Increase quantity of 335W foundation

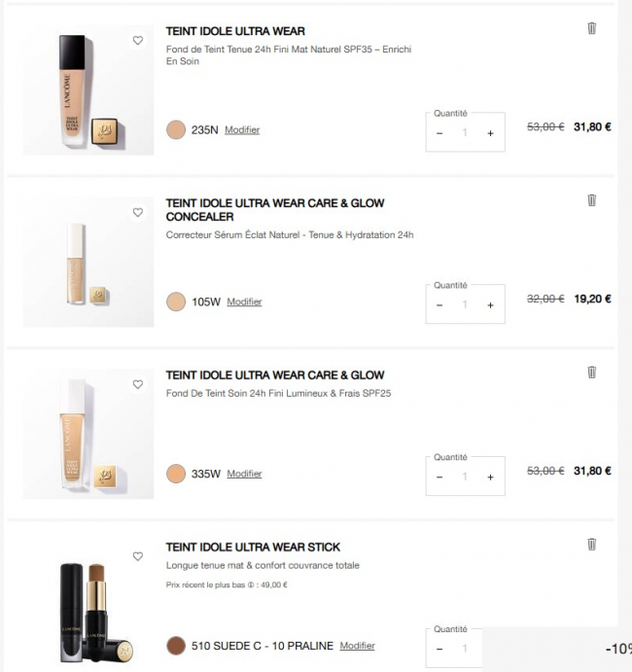pyautogui.click(x=491, y=477)
